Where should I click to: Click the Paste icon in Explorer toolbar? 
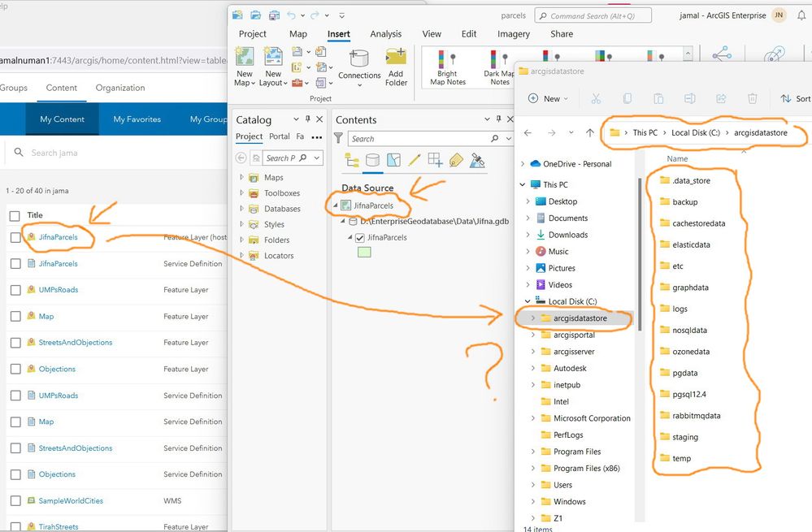pyautogui.click(x=658, y=98)
